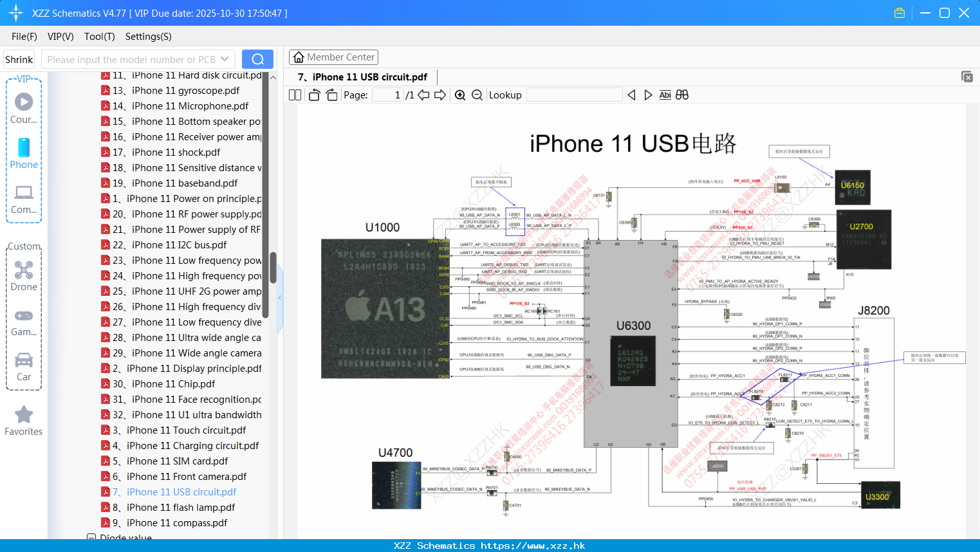This screenshot has height=552, width=980.
Task: Select the Drone category icon
Action: click(x=24, y=276)
